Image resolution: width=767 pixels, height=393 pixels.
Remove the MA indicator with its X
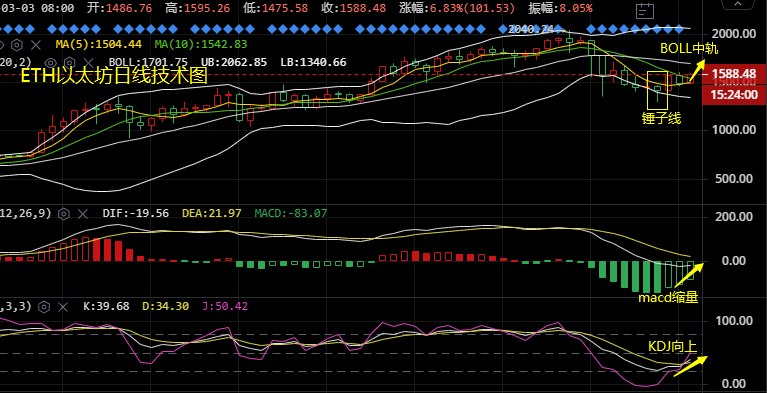36,45
